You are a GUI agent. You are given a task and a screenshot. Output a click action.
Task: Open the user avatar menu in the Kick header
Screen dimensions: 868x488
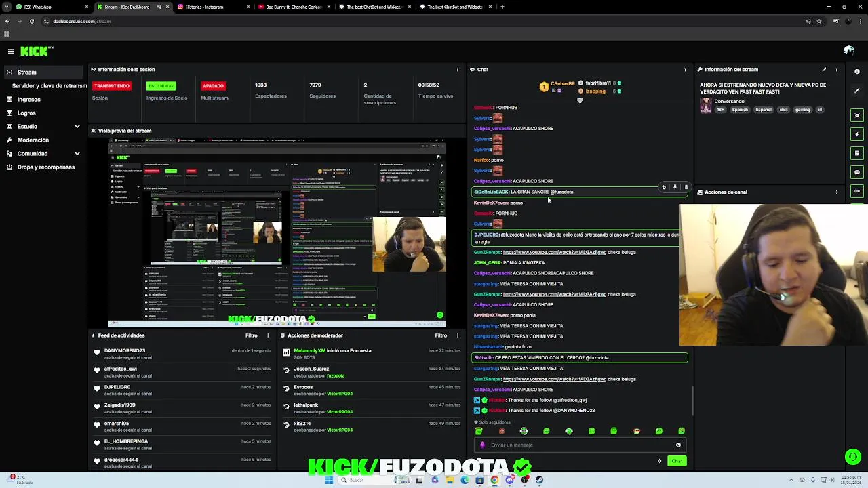849,51
